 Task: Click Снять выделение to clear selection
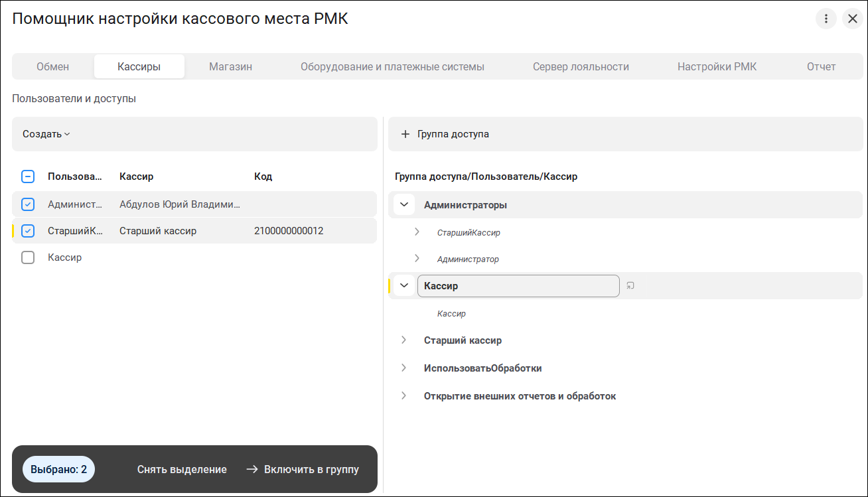pyautogui.click(x=182, y=469)
